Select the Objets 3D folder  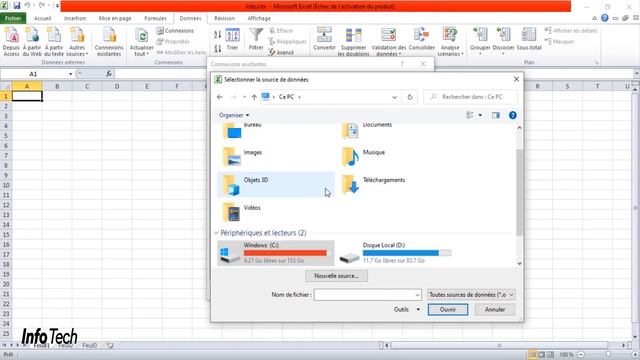coord(276,184)
